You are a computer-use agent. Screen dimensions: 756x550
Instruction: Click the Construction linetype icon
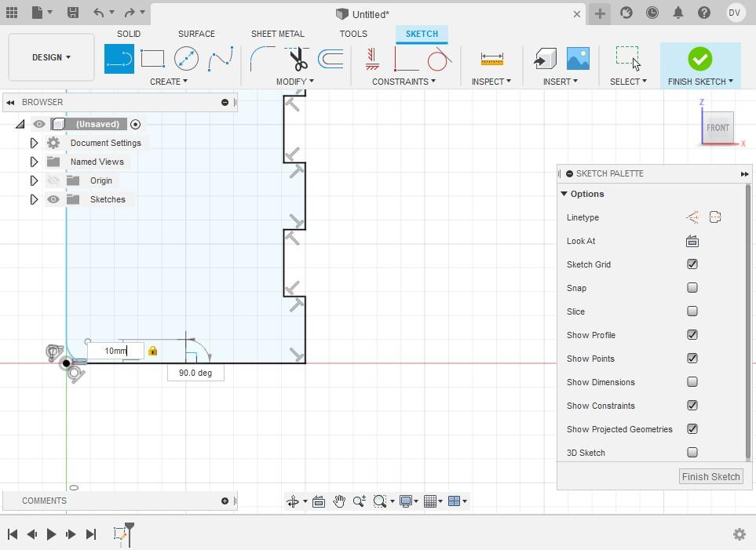click(x=692, y=217)
